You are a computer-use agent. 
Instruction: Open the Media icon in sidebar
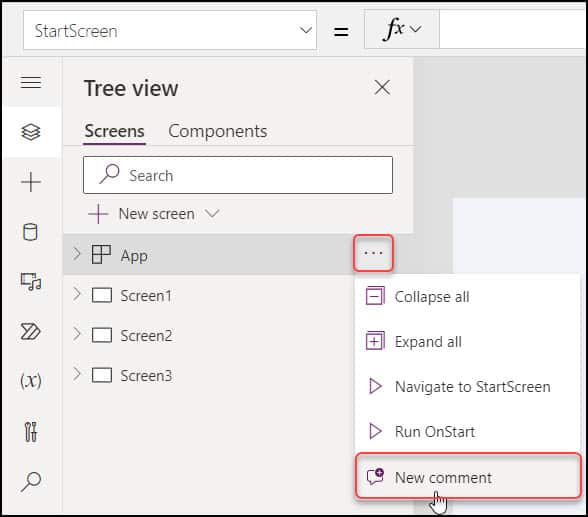[31, 282]
